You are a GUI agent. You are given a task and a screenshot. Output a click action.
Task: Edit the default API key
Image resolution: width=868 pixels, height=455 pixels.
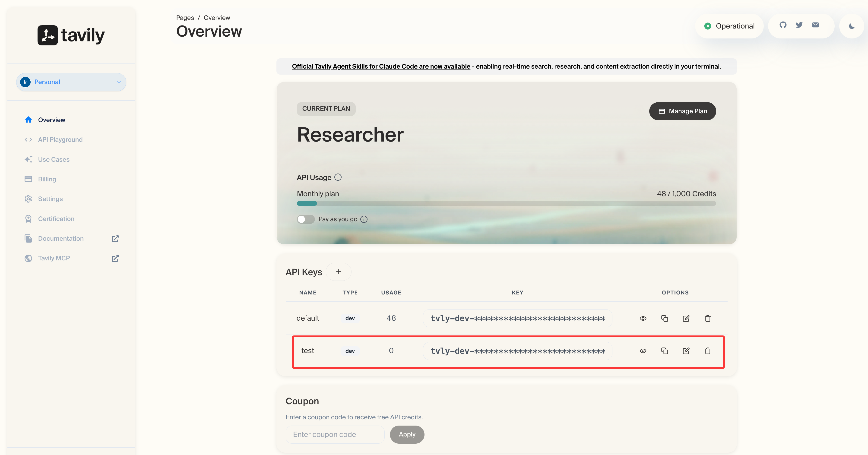point(686,318)
